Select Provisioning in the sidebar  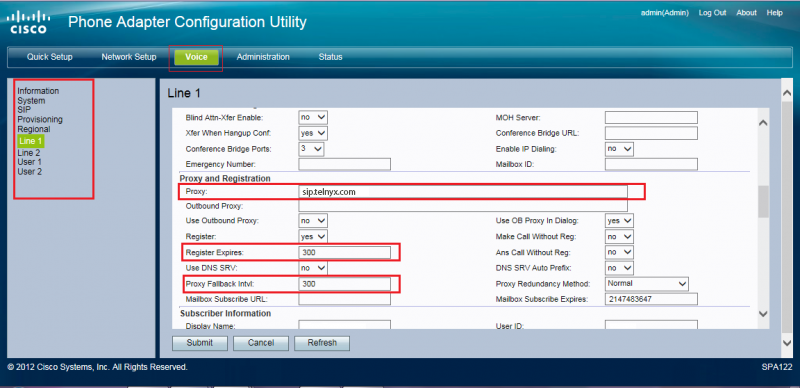40,119
